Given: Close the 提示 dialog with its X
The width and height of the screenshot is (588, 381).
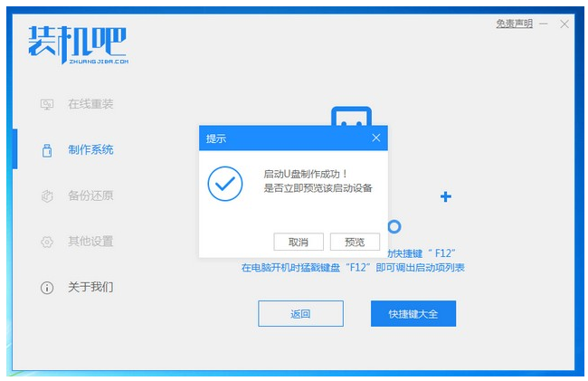Looking at the screenshot, I should 376,138.
